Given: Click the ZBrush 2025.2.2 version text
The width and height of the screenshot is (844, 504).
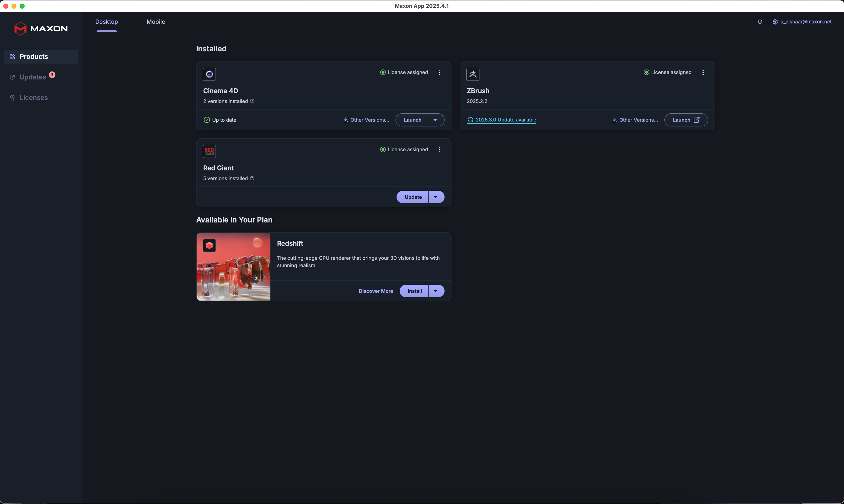Looking at the screenshot, I should (477, 101).
